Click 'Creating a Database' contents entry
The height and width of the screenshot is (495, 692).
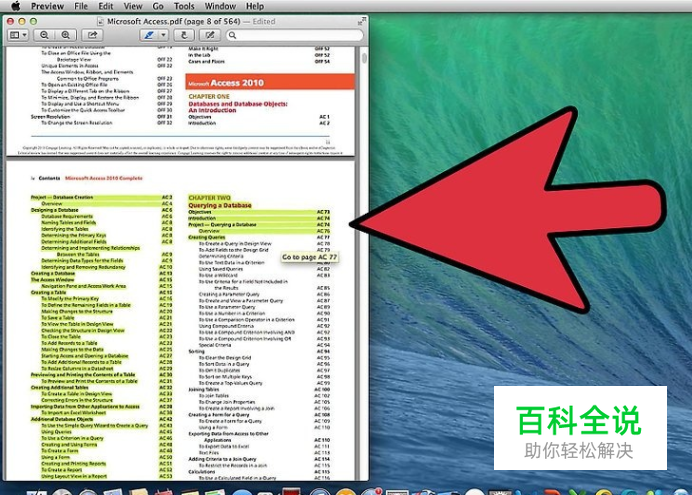tap(53, 274)
